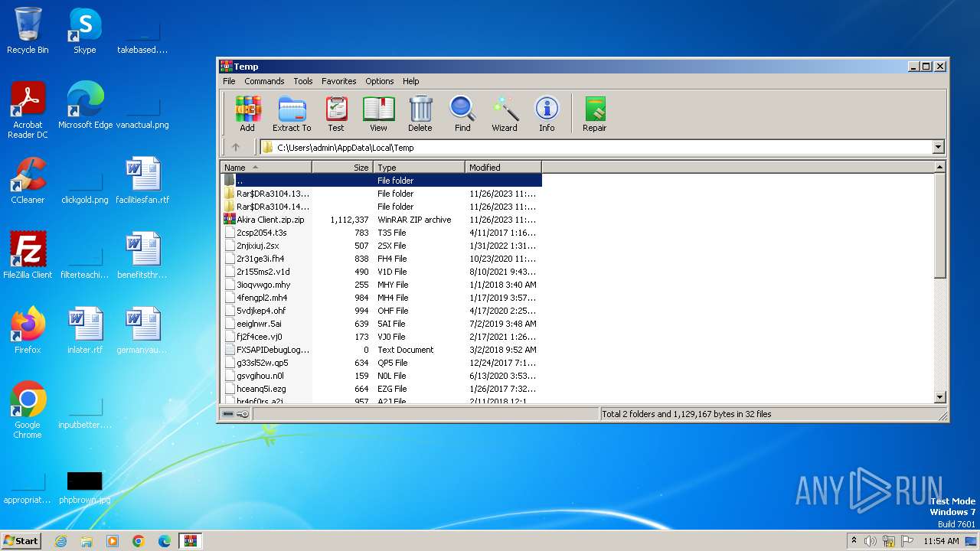Select Google Chrome desktop icon
This screenshot has height=551, width=980.
click(x=28, y=410)
